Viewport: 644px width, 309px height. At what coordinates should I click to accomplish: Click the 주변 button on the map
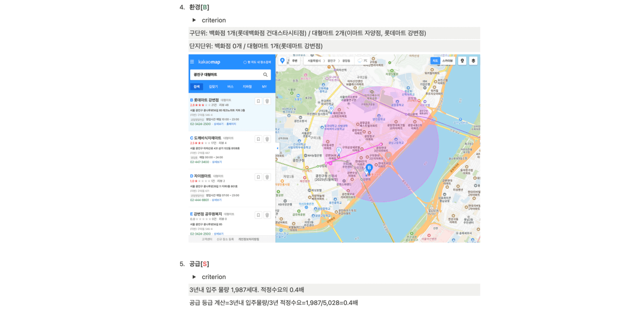coord(295,60)
